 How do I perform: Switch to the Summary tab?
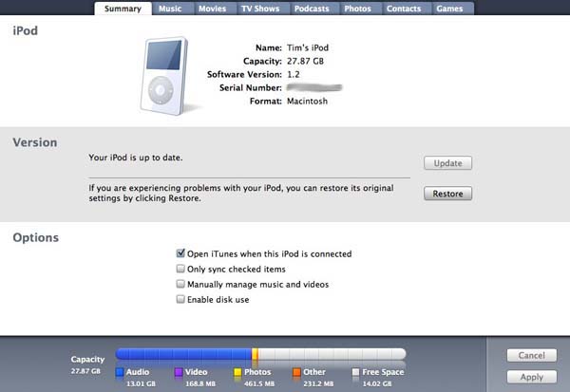pos(123,9)
